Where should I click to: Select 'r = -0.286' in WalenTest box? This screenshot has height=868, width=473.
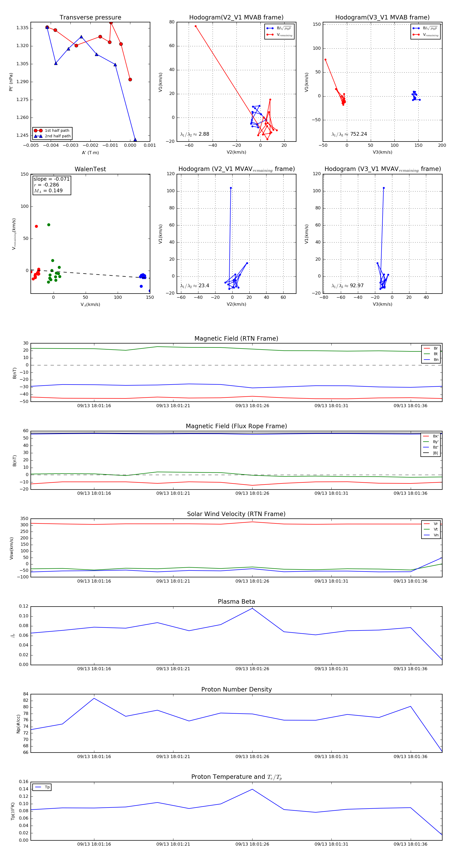pyautogui.click(x=46, y=185)
